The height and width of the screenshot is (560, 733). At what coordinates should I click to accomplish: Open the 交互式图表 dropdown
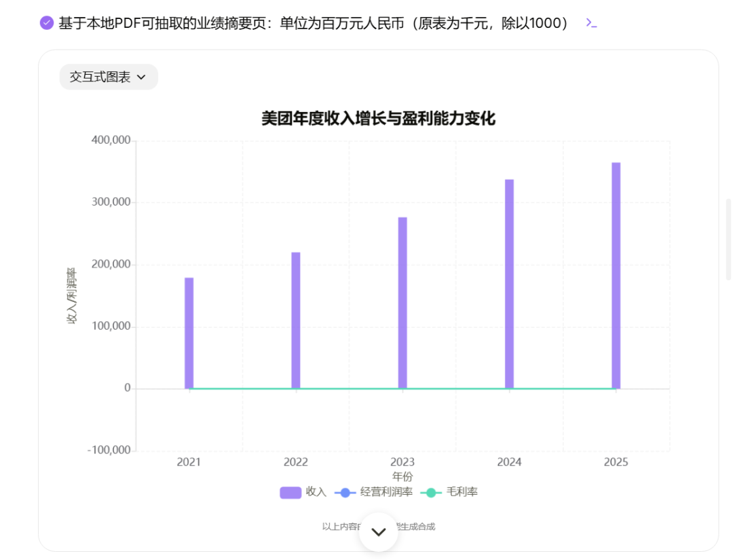pyautogui.click(x=109, y=77)
